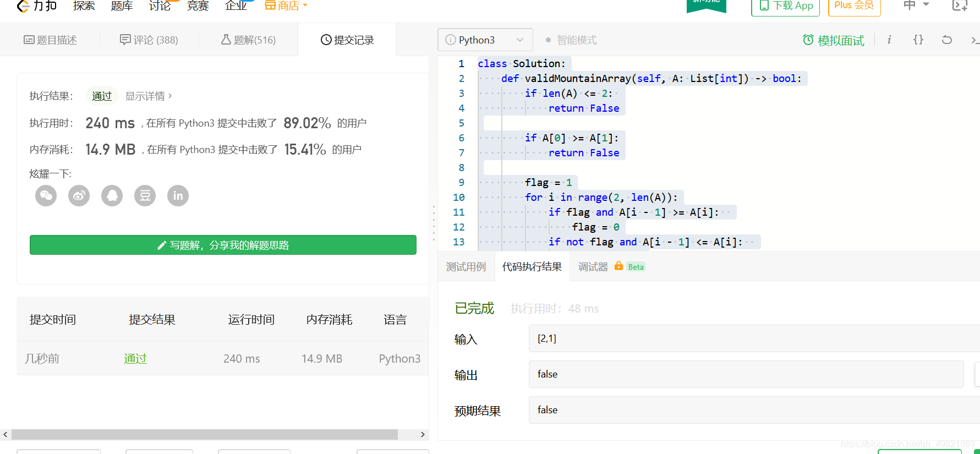The image size is (980, 454).
Task: Click 几秒前 in the submission row
Action: [42, 359]
